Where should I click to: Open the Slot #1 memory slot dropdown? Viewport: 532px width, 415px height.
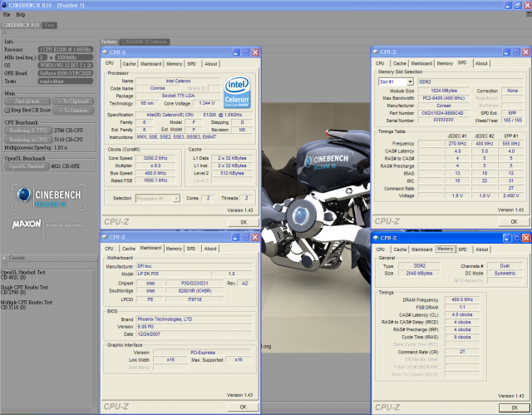410,82
